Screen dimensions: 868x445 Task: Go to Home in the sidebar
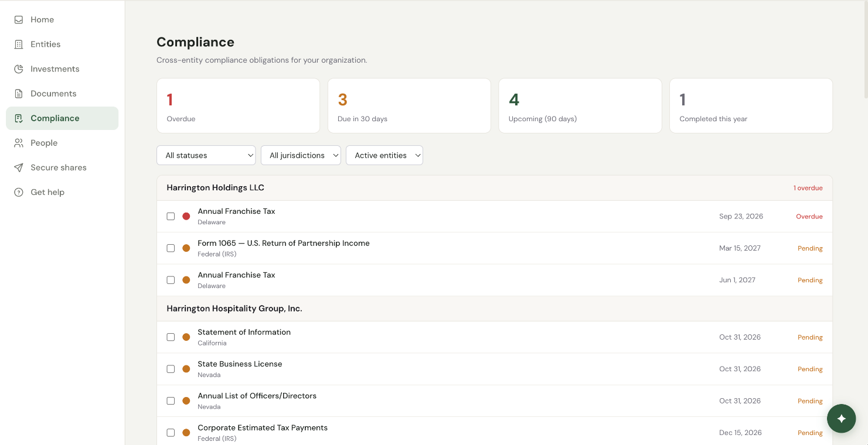point(62,20)
